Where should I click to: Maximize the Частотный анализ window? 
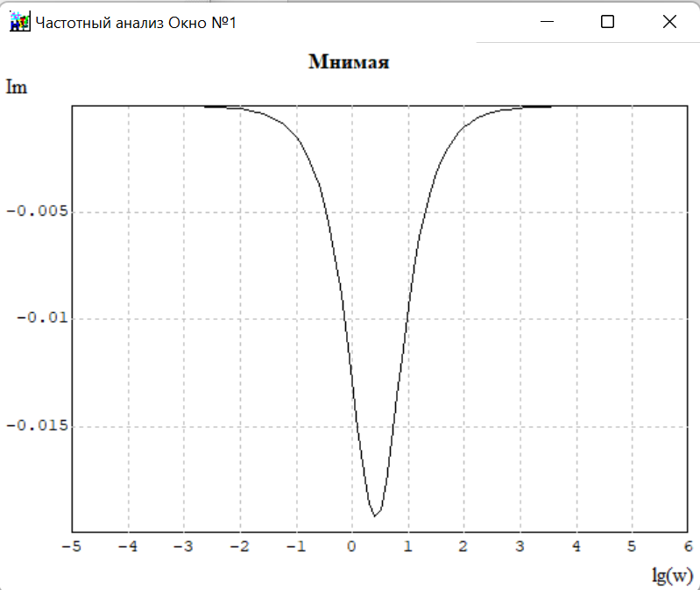click(x=607, y=21)
